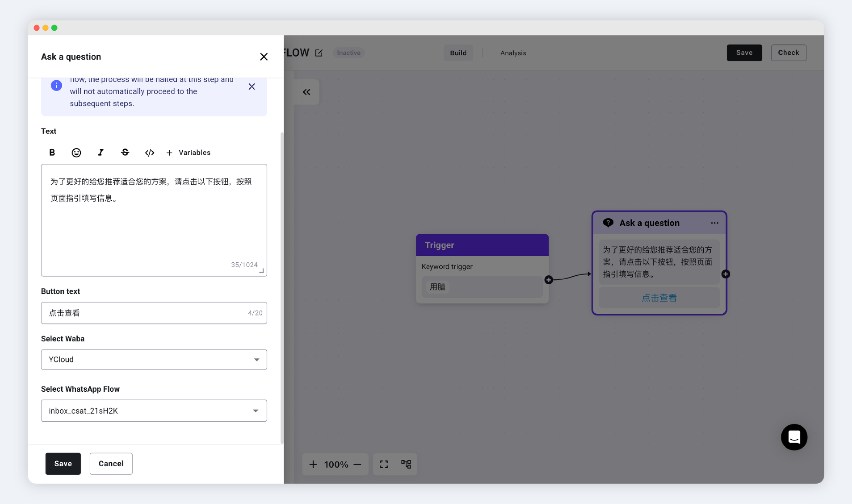Edit the flow name pencil icon

point(319,53)
